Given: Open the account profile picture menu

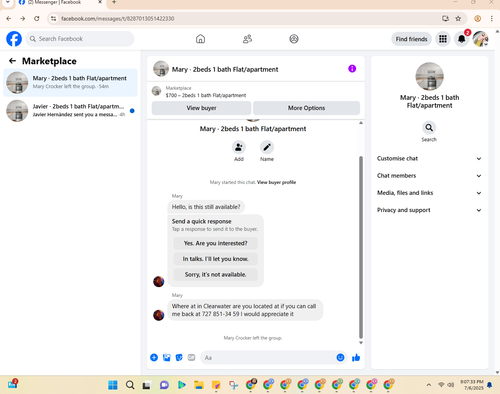Looking at the screenshot, I should click(x=481, y=39).
